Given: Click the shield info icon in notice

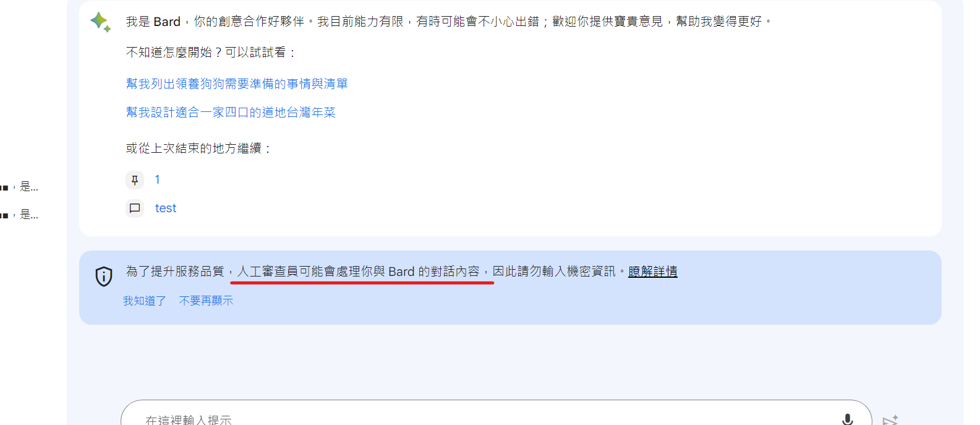Looking at the screenshot, I should (104, 277).
